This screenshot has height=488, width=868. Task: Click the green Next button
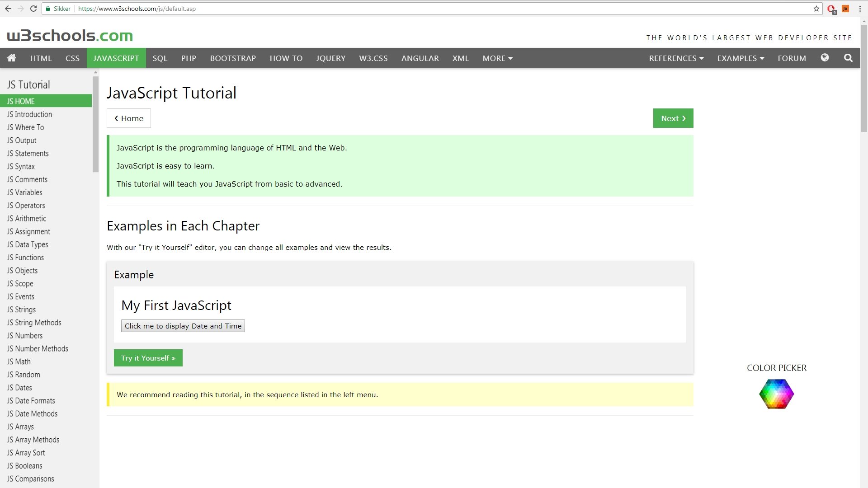(673, 118)
